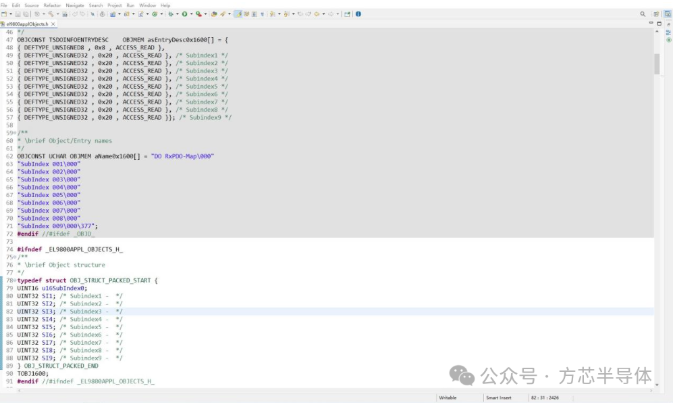Click the green Run icon

(x=184, y=14)
